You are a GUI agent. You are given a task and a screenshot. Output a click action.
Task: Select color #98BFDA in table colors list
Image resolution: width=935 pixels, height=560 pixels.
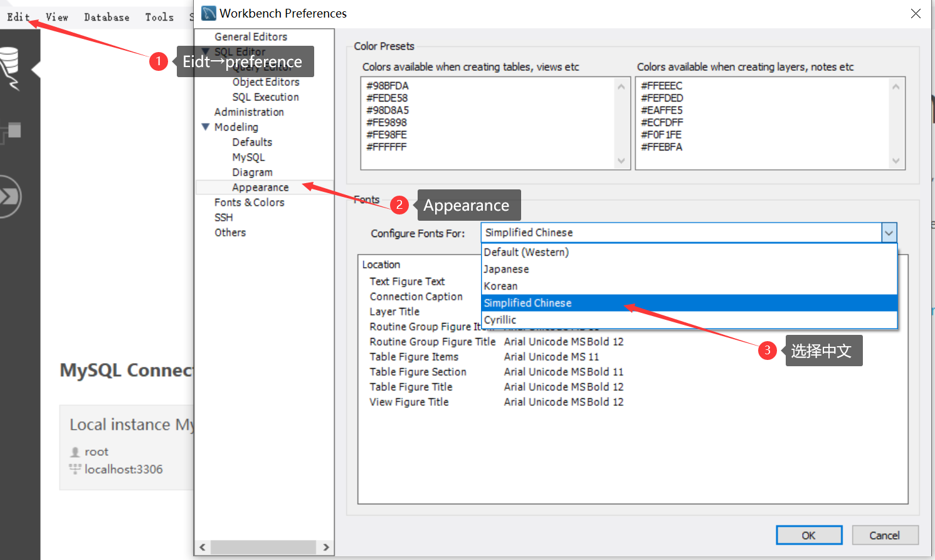coord(388,86)
